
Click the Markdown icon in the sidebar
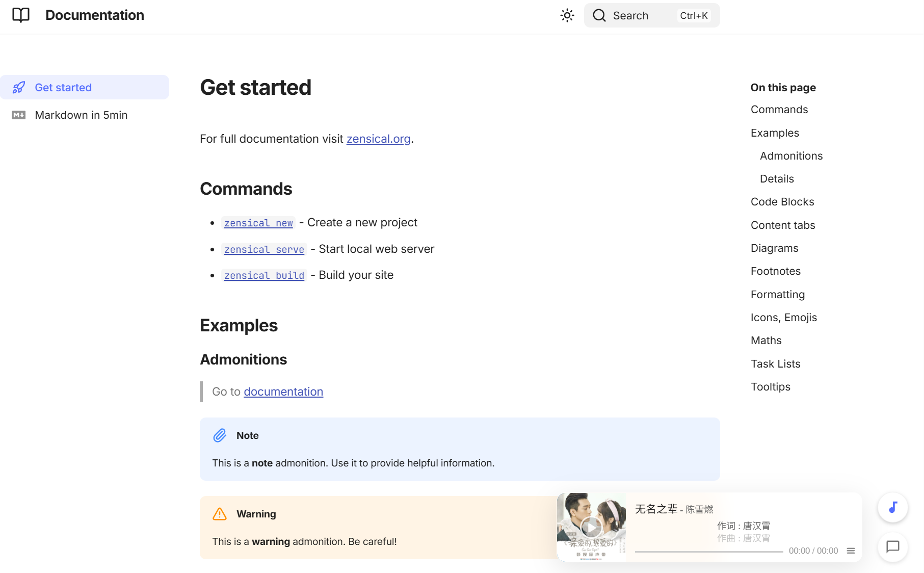point(19,115)
